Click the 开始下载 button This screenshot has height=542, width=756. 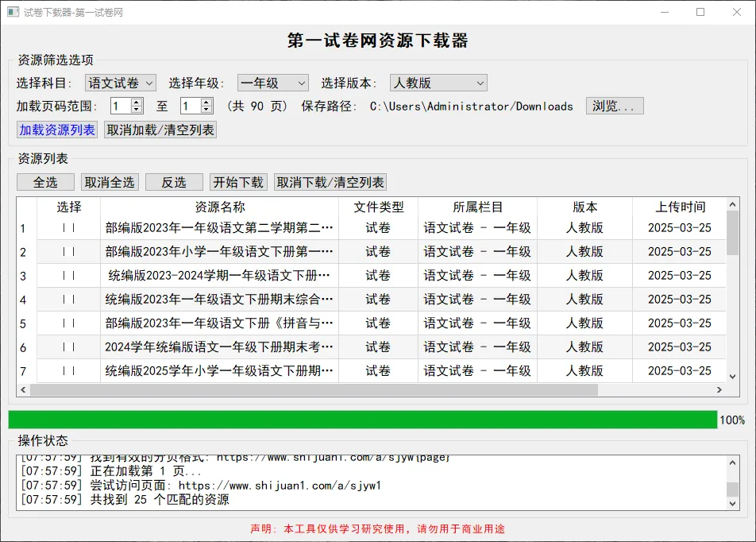[239, 183]
